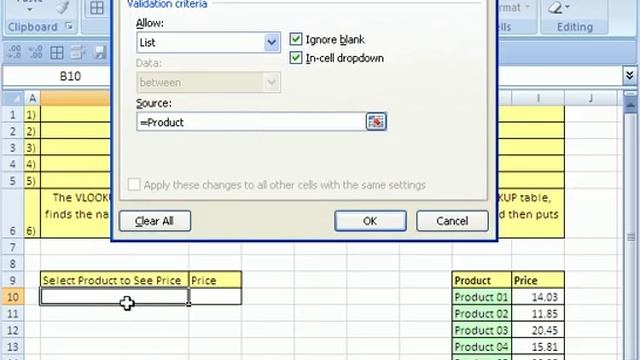Click the collapse dialog icon in Source field
This screenshot has width=640, height=360.
point(376,122)
